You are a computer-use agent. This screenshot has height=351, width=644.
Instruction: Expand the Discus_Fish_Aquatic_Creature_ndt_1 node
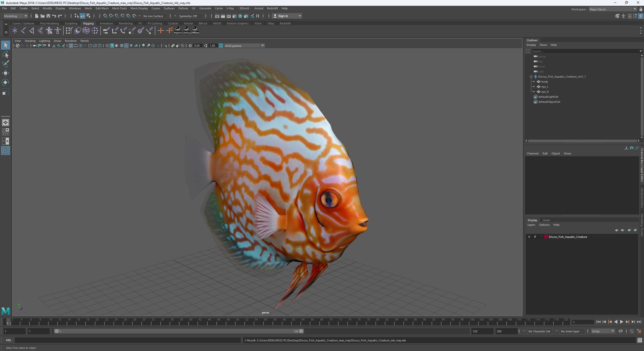531,76
